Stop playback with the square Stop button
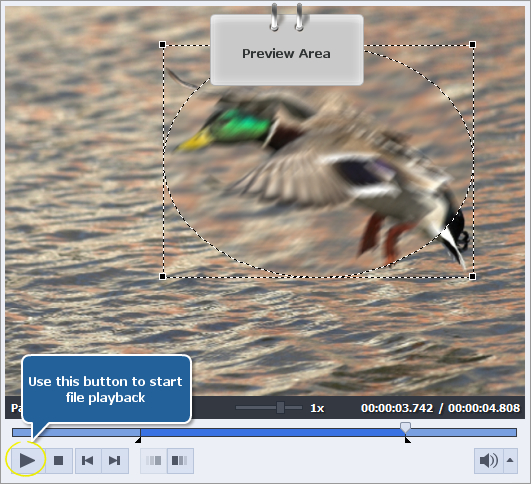 pyautogui.click(x=59, y=461)
